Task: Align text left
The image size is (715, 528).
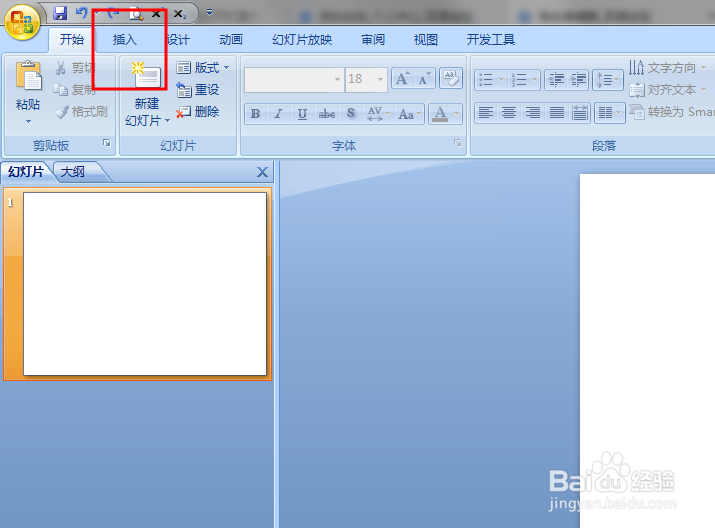Action: tap(486, 113)
